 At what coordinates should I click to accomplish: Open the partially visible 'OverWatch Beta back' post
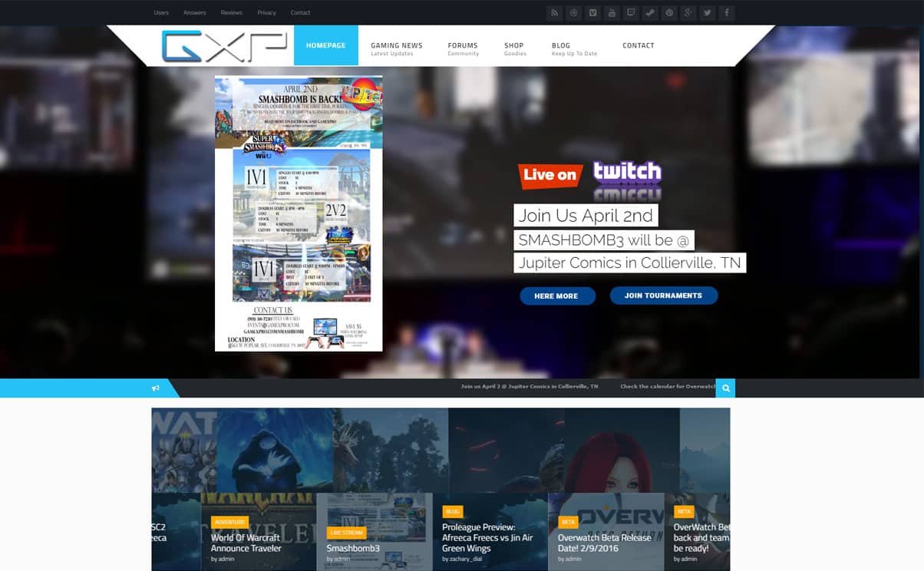click(x=701, y=537)
